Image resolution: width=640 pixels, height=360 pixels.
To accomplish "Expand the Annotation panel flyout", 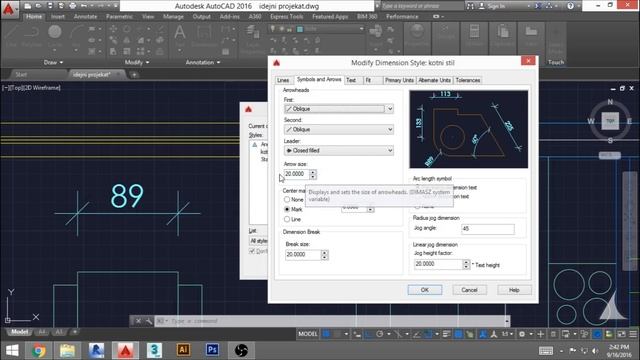I will (203, 62).
